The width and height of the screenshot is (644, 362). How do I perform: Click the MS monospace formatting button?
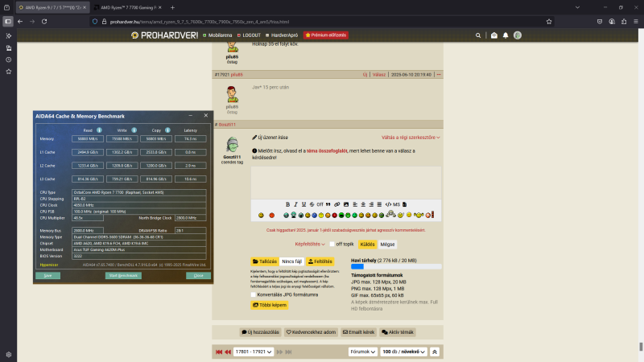tap(396, 204)
